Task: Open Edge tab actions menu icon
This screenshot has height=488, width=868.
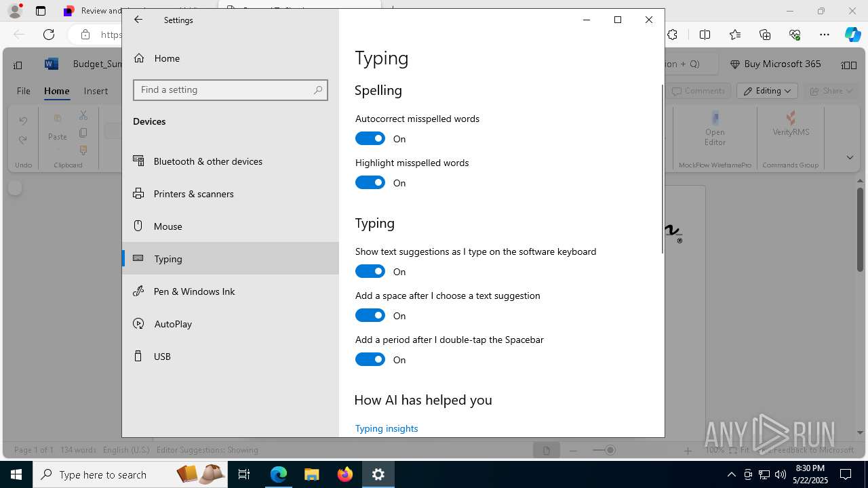Action: click(41, 11)
